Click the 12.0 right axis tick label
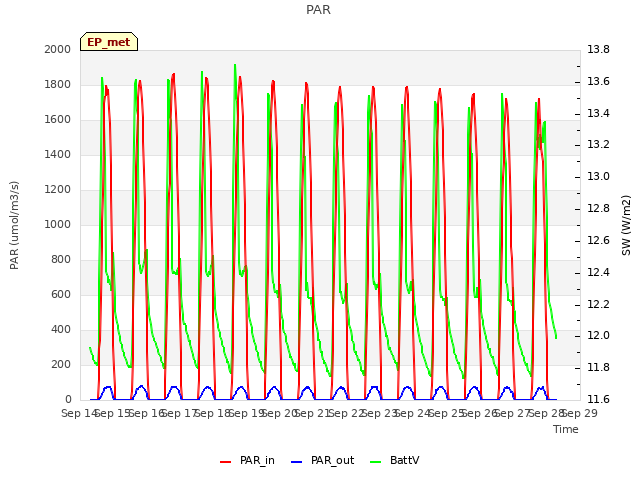Image resolution: width=640 pixels, height=480 pixels. 598,336
